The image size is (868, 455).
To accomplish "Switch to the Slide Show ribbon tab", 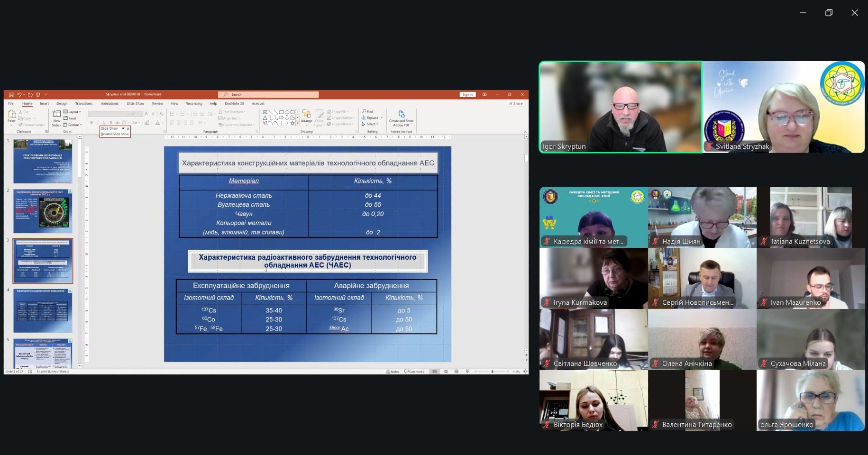I will tap(135, 103).
